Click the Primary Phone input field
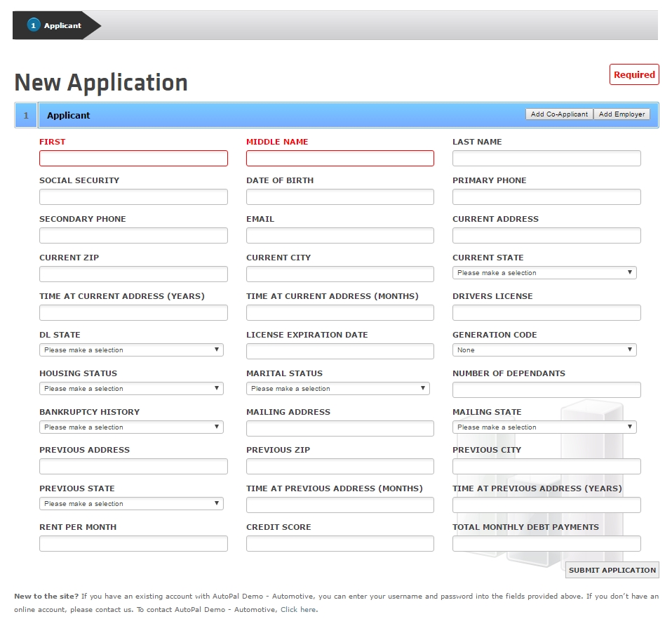This screenshot has height=619, width=672. pyautogui.click(x=546, y=197)
